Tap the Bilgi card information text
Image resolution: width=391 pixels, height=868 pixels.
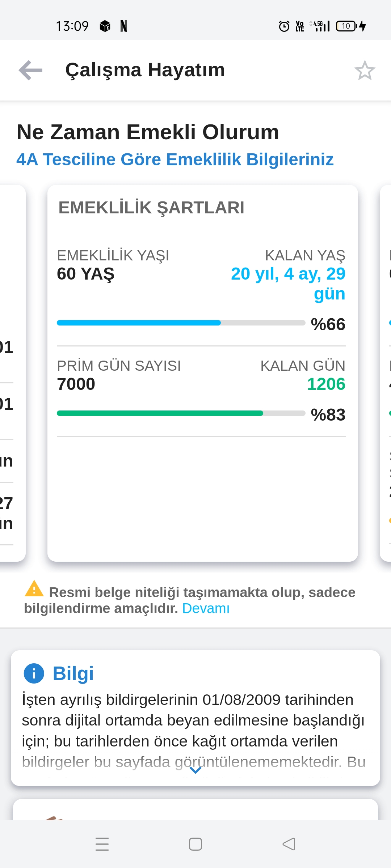click(194, 731)
